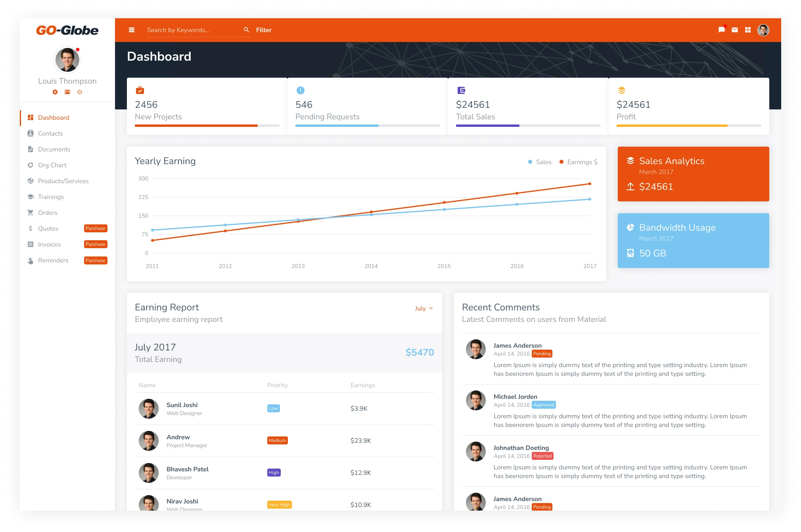The height and width of the screenshot is (532, 801).
Task: Click the power icon under Louis Thompson
Action: tap(80, 92)
